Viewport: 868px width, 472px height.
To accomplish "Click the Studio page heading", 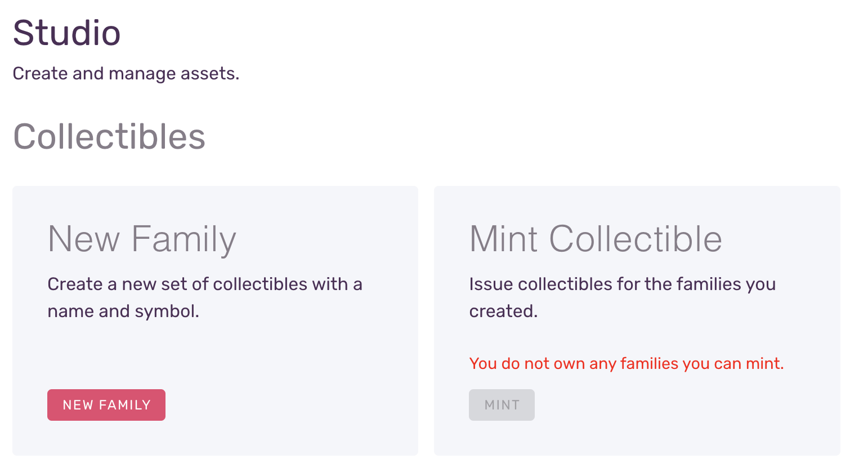I will coord(66,33).
